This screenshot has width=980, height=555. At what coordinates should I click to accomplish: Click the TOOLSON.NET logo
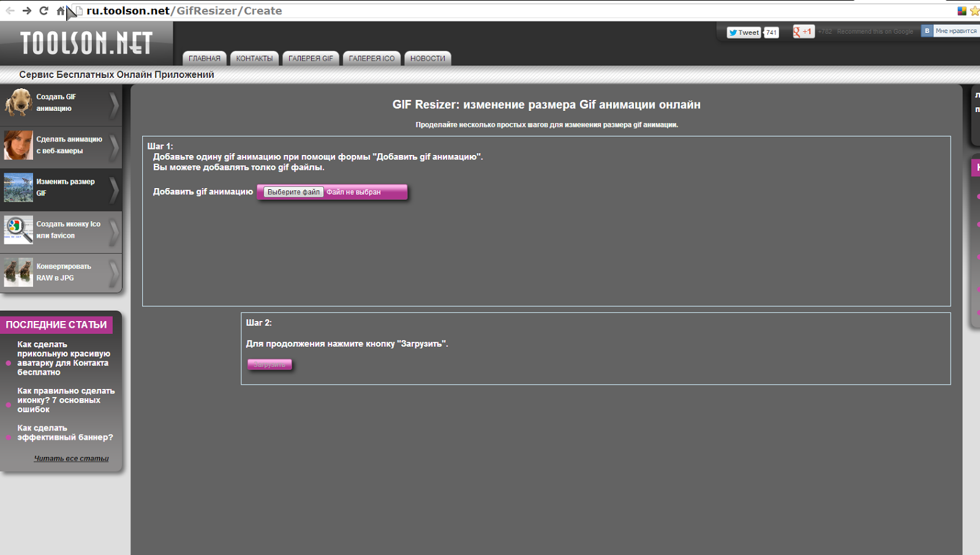[x=86, y=43]
